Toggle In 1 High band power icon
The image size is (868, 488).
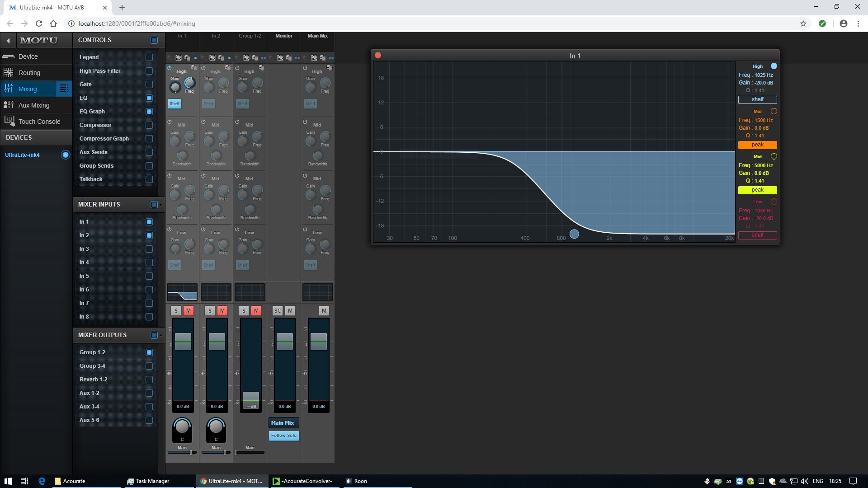[x=170, y=68]
